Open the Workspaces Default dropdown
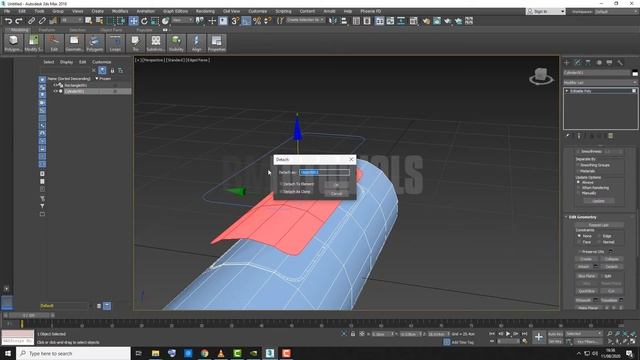Viewport: 640px width, 360px height. 616,11
